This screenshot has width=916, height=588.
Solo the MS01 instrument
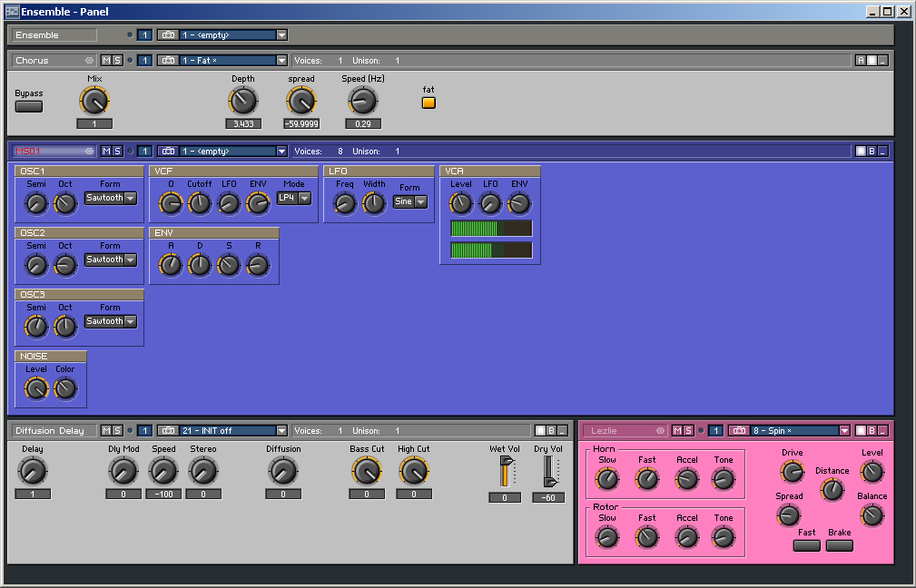click(x=117, y=152)
